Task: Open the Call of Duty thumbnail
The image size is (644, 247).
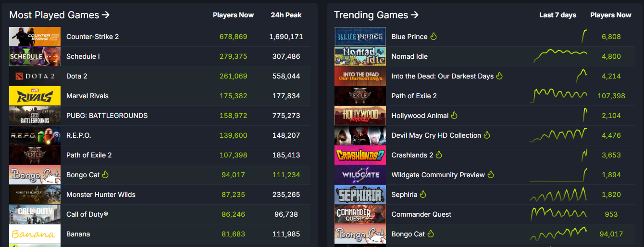Action: click(x=35, y=214)
